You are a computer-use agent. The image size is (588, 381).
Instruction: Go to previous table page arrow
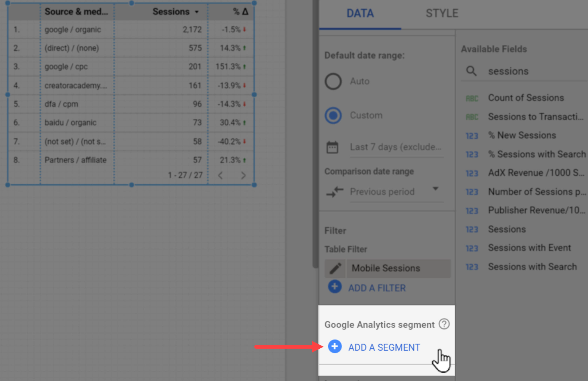(x=221, y=175)
